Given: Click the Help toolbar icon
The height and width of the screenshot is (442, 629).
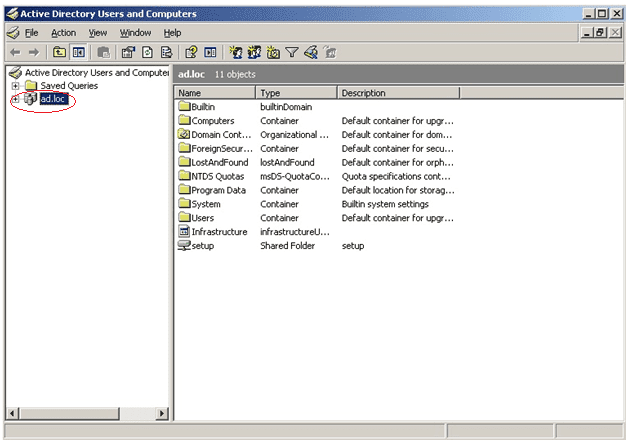Looking at the screenshot, I should pos(191,52).
